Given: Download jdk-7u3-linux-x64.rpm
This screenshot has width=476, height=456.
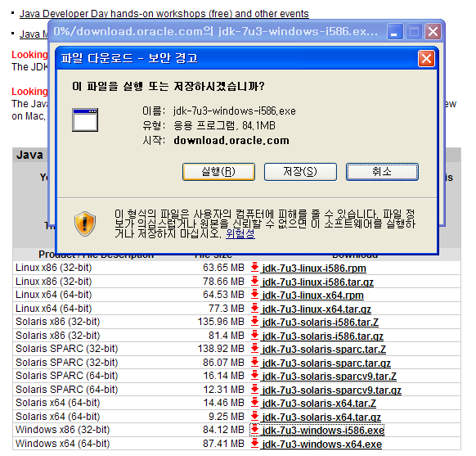Looking at the screenshot, I should [x=312, y=295].
